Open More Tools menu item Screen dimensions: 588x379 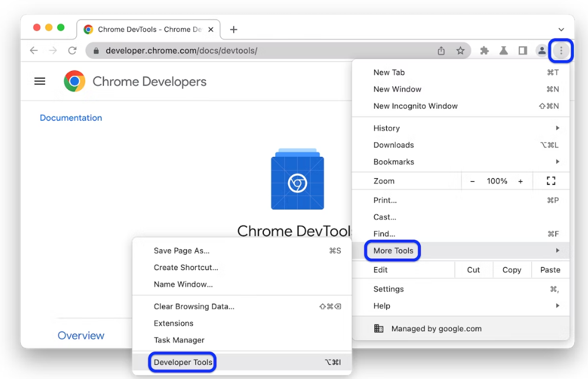[x=460, y=250]
